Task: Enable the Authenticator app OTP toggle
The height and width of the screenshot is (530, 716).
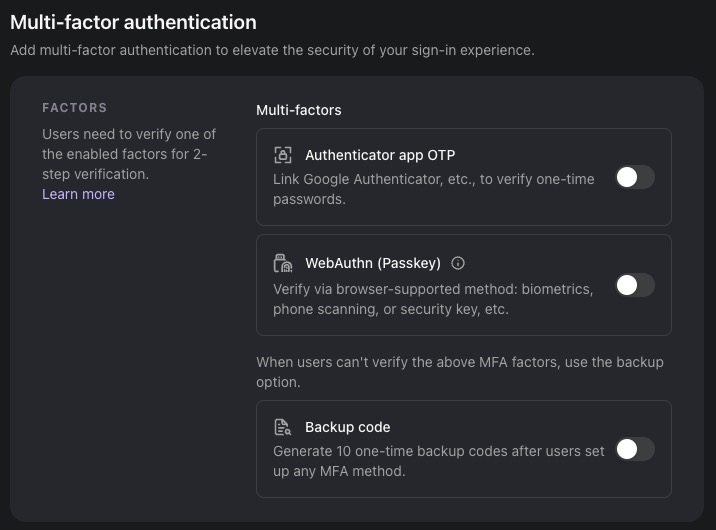Action: click(635, 177)
